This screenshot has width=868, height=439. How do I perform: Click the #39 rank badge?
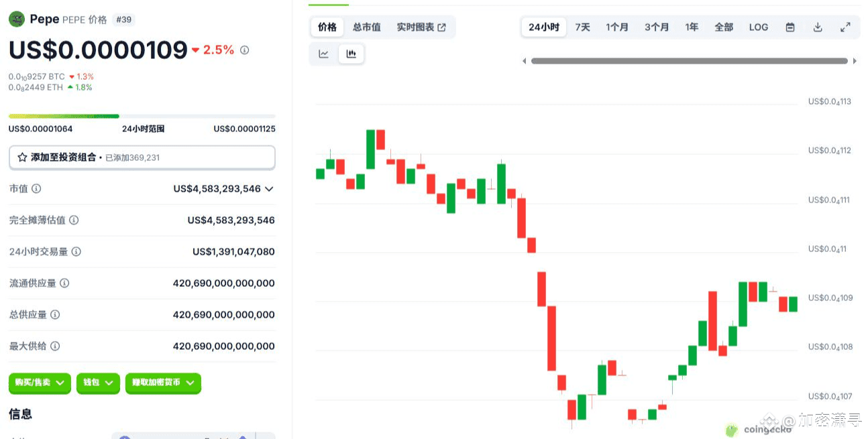[123, 20]
